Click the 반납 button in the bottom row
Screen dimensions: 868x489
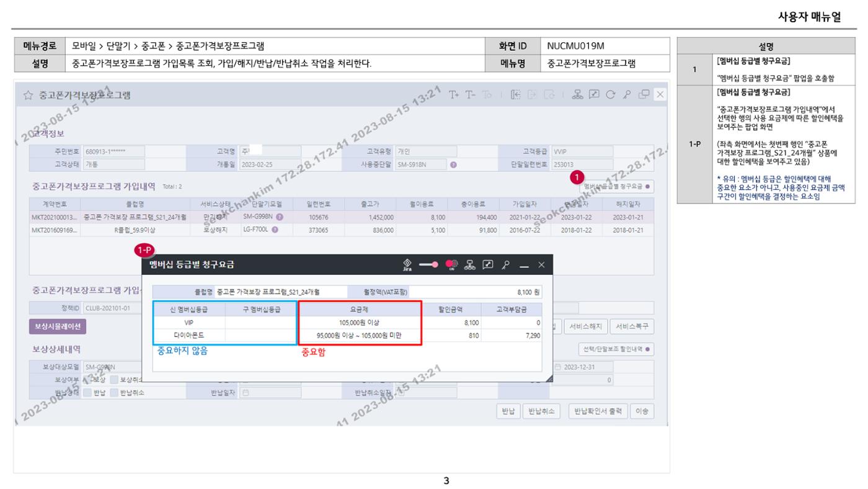(508, 411)
